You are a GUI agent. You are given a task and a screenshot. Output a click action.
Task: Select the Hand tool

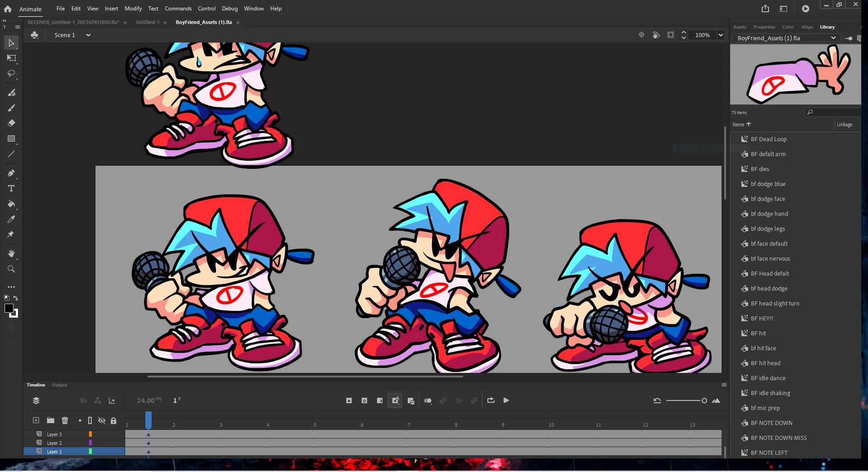point(11,253)
